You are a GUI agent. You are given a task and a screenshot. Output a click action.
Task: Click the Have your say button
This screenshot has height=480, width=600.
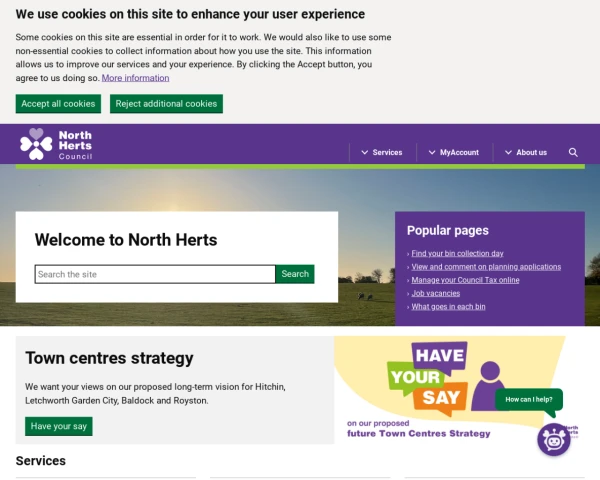[59, 426]
